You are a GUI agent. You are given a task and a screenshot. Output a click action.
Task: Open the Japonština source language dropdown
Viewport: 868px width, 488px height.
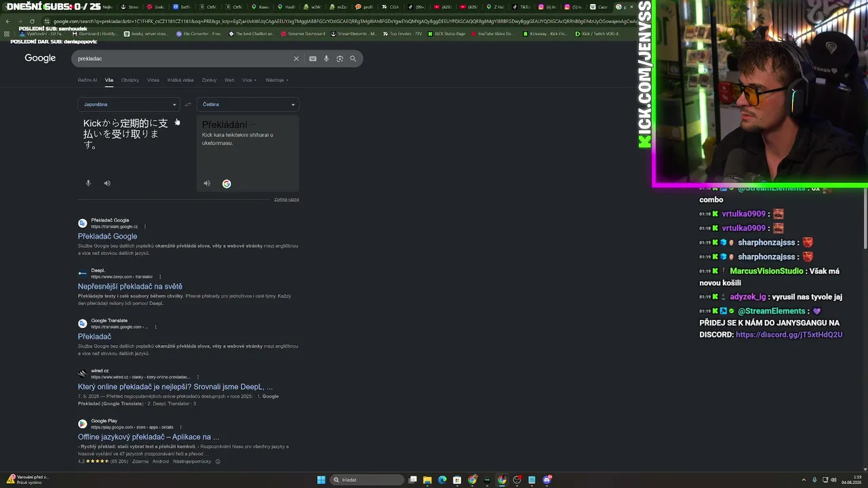pos(129,104)
